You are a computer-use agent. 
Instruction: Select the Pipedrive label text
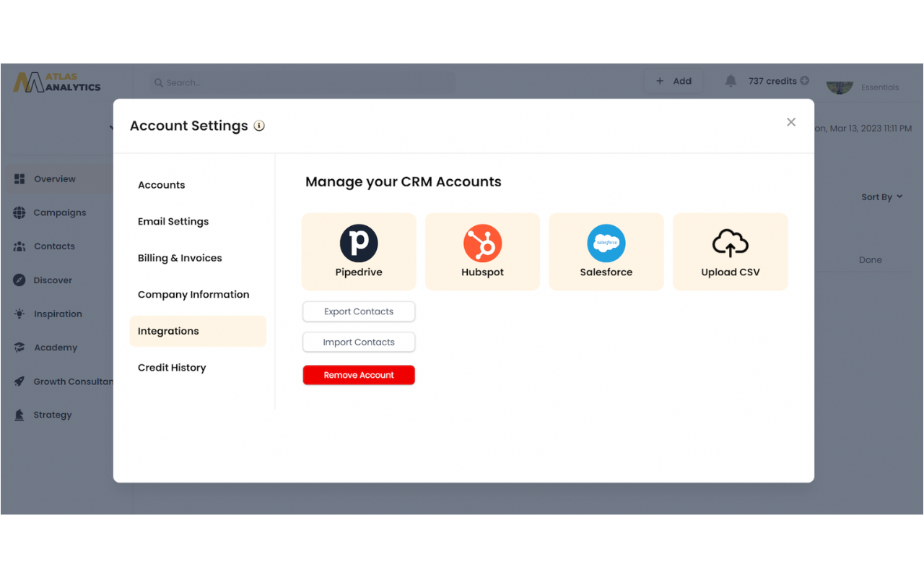point(359,272)
